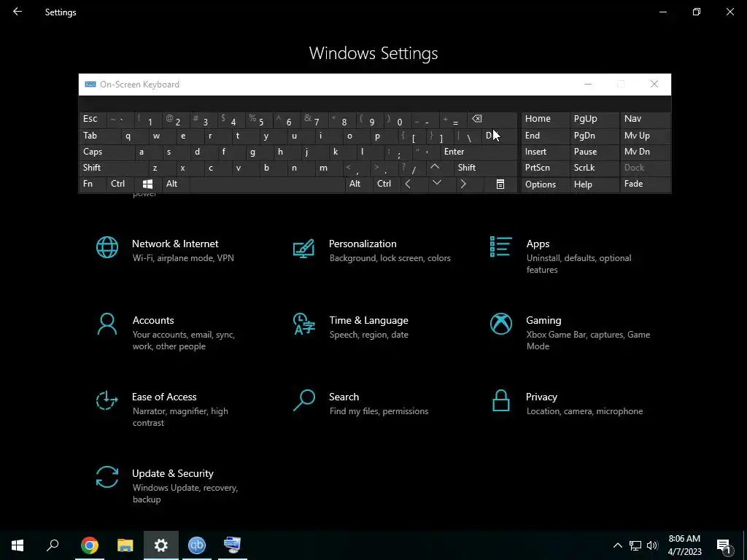The image size is (747, 560).
Task: Click the number 5 key on keyboard
Action: (258, 119)
